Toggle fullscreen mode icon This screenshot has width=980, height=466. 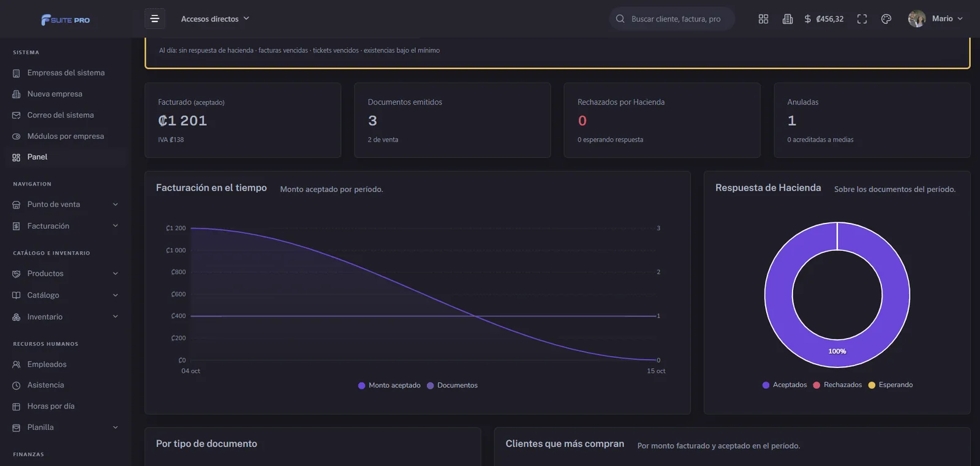click(x=862, y=19)
